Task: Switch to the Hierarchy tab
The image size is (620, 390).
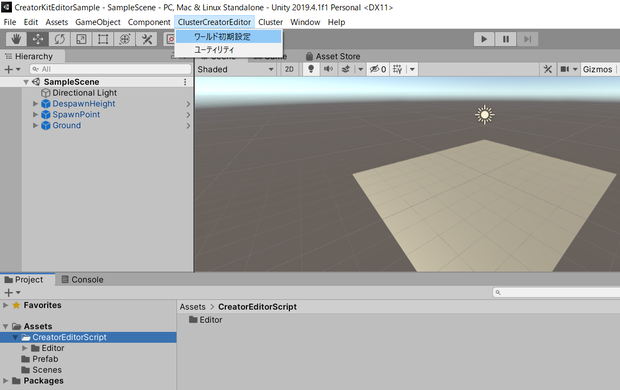Action: [x=32, y=57]
